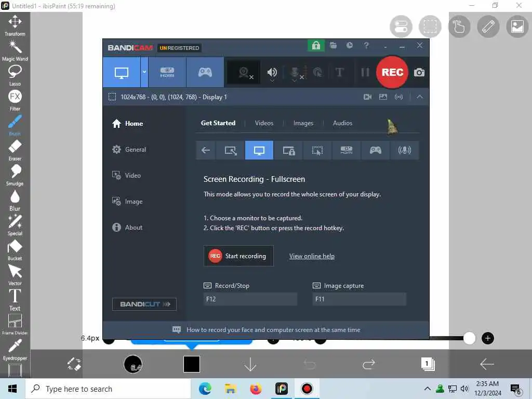Toggle ibisPaint switch settings button
The width and height of the screenshot is (532, 399).
click(401, 26)
